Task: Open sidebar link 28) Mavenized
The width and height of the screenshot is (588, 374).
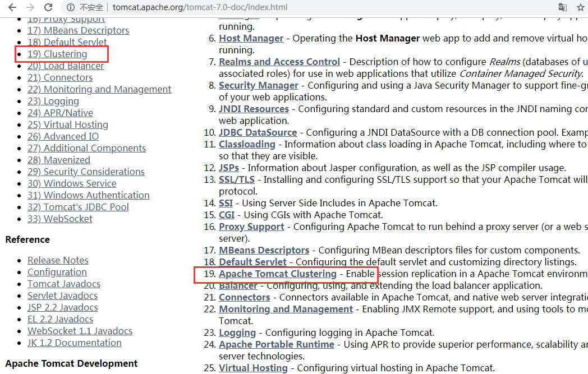Action: (58, 160)
